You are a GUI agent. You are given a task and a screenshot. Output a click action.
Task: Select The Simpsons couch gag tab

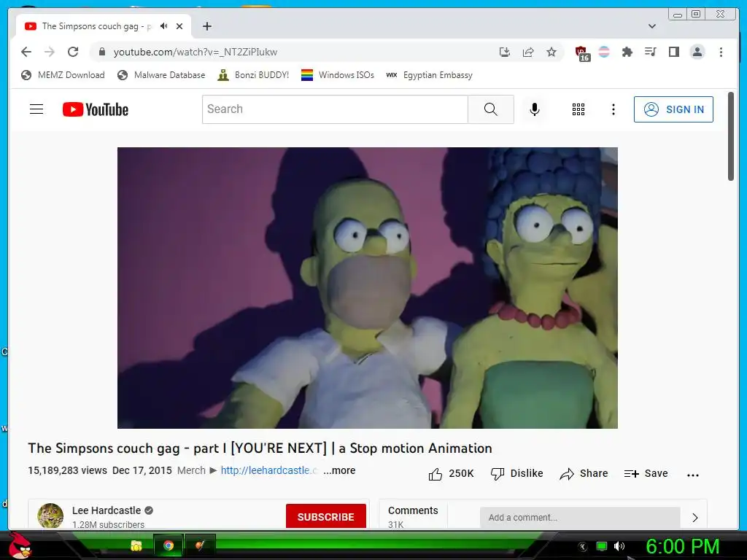coord(96,26)
